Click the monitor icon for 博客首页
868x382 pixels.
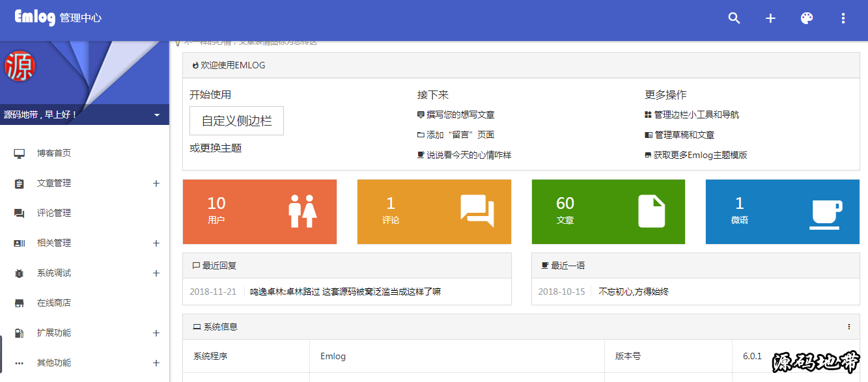20,154
